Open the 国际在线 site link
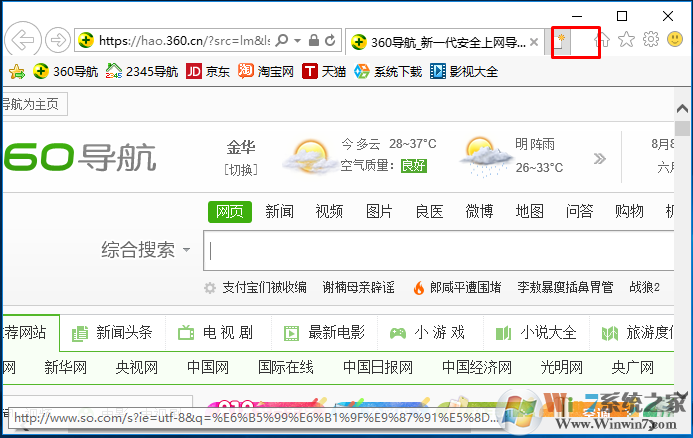 point(286,367)
